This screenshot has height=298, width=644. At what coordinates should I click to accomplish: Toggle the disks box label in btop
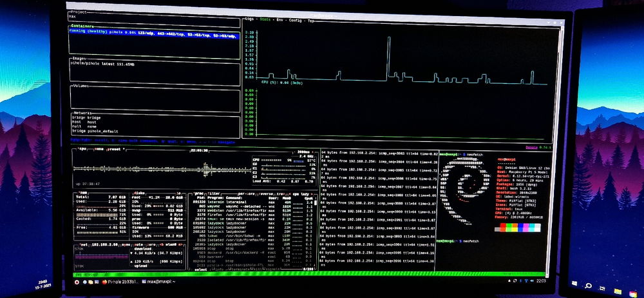coord(140,193)
